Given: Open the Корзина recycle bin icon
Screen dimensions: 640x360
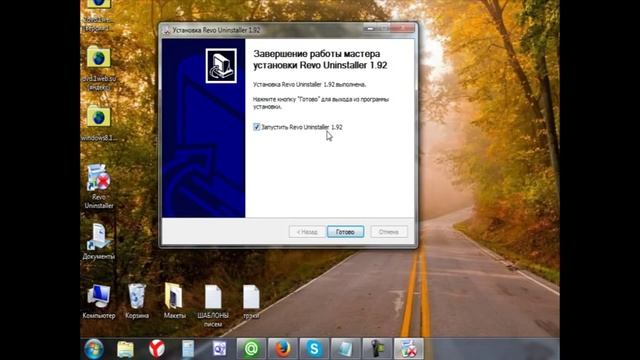Looking at the screenshot, I should [137, 301].
